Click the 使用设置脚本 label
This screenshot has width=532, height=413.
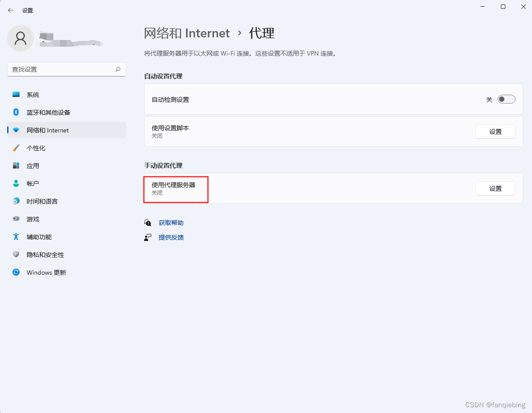click(x=170, y=128)
